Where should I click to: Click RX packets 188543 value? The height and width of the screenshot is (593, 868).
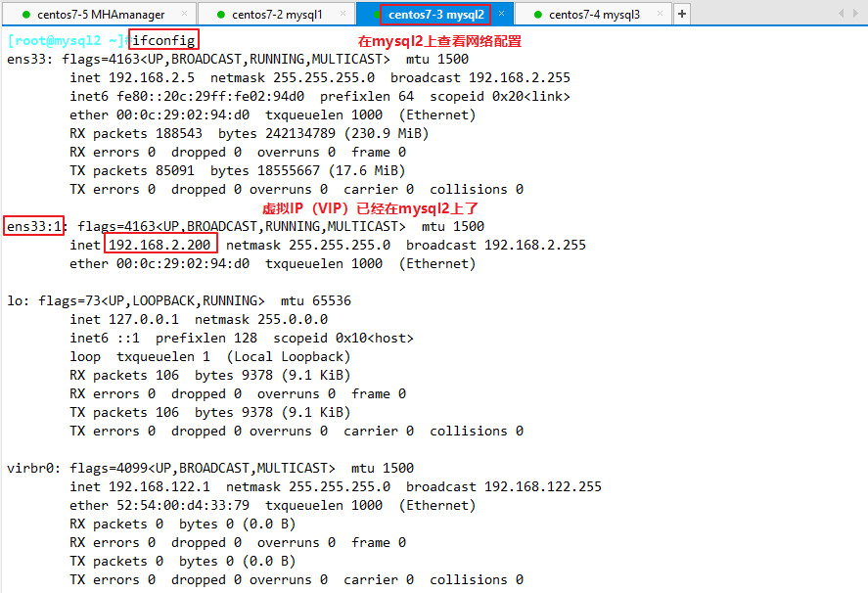pos(179,133)
